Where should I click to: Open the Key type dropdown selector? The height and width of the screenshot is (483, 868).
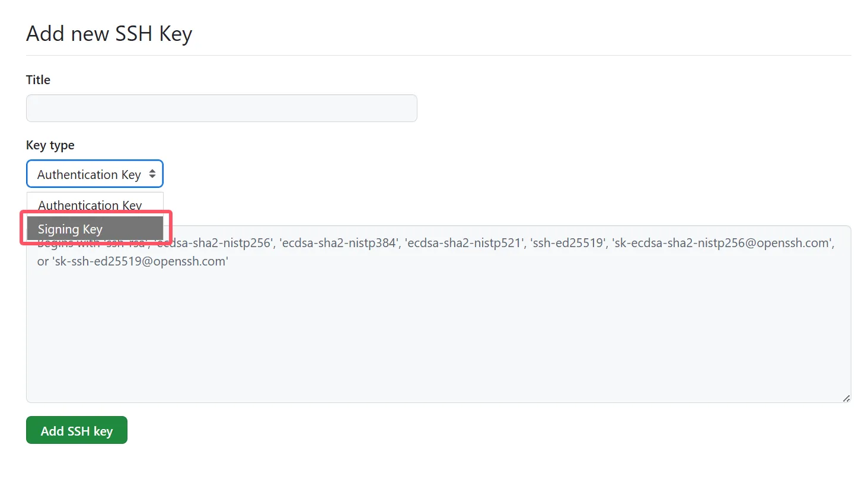[94, 174]
